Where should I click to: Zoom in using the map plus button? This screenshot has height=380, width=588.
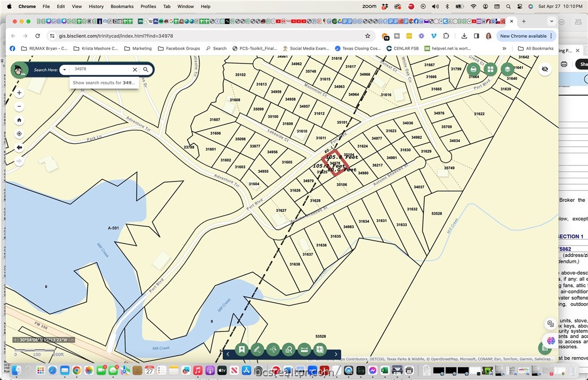(x=19, y=93)
